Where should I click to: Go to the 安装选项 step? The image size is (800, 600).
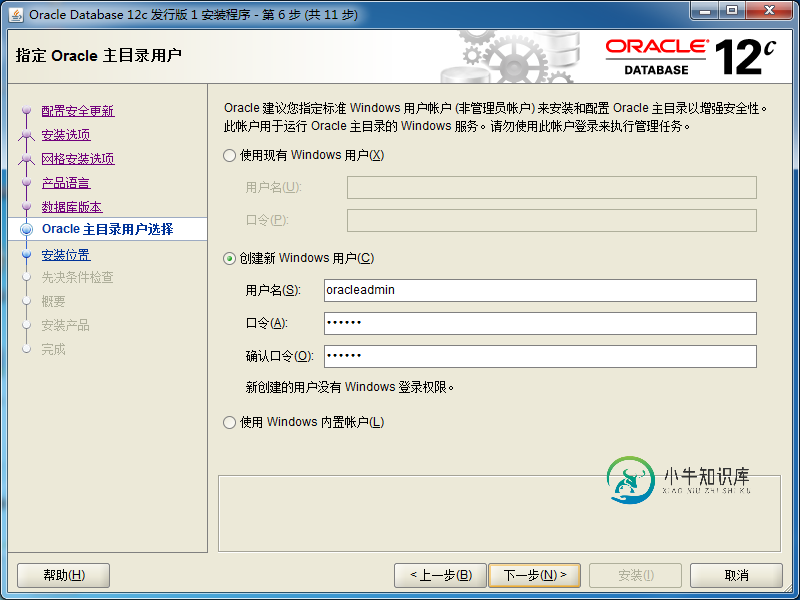click(66, 135)
